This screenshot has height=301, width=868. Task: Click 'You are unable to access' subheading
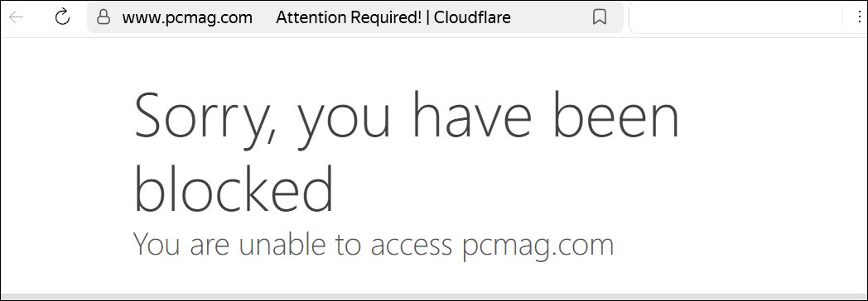[x=292, y=244]
